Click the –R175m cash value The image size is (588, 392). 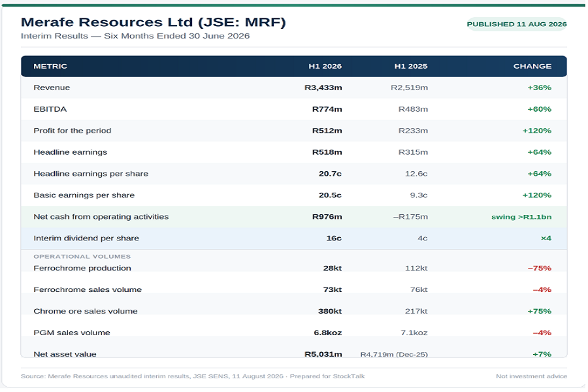coord(410,217)
